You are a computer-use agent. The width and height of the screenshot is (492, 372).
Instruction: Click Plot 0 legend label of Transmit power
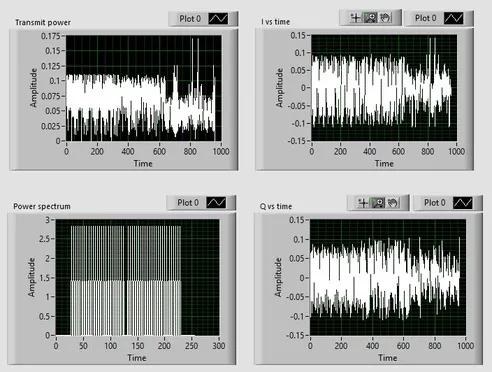coord(190,19)
